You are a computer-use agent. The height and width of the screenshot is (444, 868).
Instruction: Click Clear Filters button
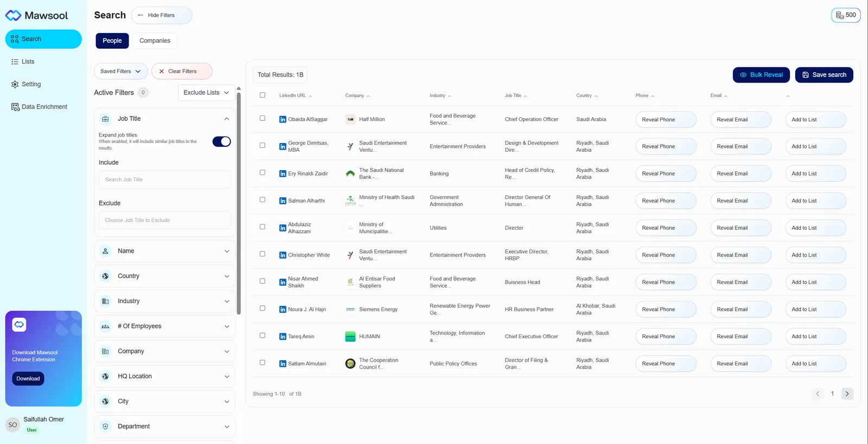pyautogui.click(x=182, y=71)
